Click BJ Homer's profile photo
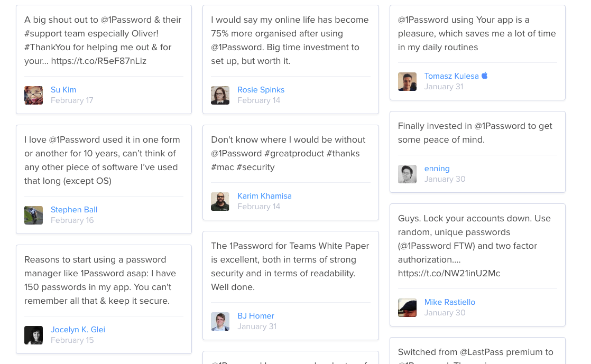Image resolution: width=591 pixels, height=364 pixels. click(220, 321)
